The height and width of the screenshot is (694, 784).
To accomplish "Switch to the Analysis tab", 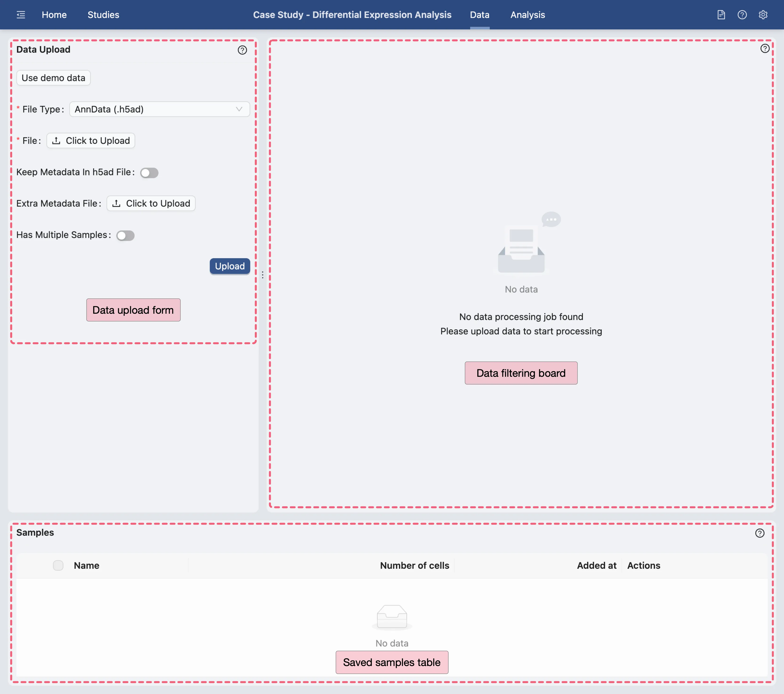I will tap(527, 15).
